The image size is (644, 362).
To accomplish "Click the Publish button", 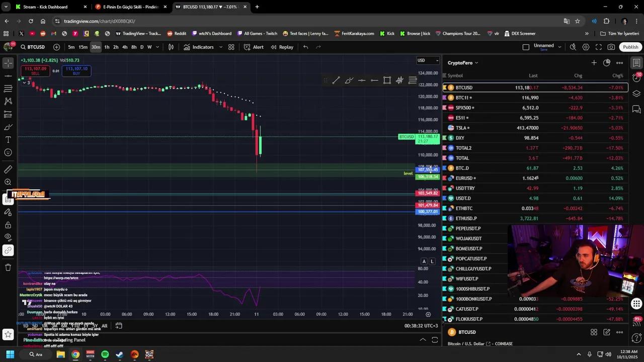I will [x=630, y=47].
